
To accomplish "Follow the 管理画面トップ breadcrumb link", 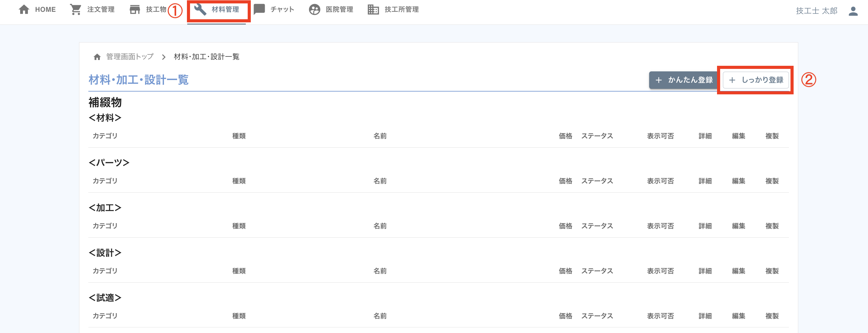I will pyautogui.click(x=130, y=57).
